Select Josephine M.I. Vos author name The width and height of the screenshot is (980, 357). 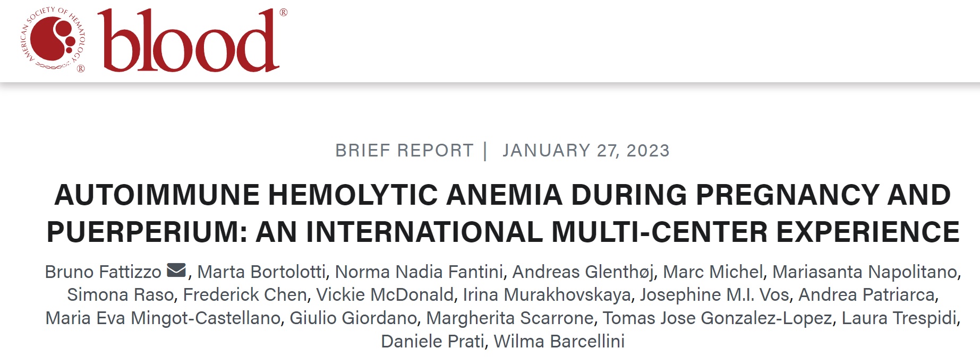coord(714,295)
